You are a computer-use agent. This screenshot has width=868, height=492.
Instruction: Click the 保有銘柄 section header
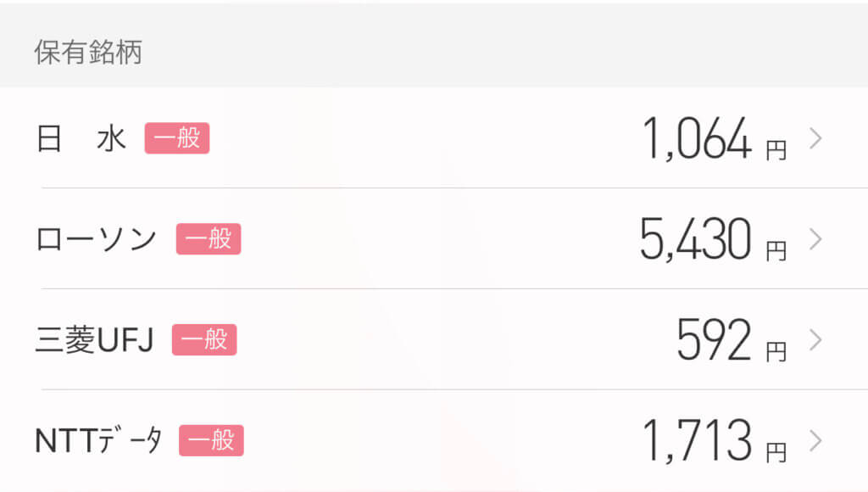click(88, 52)
